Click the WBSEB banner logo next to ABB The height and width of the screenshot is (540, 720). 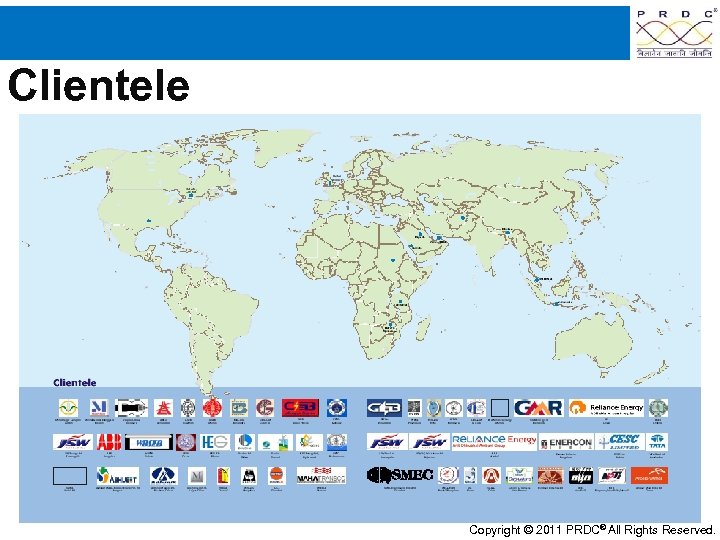click(149, 443)
